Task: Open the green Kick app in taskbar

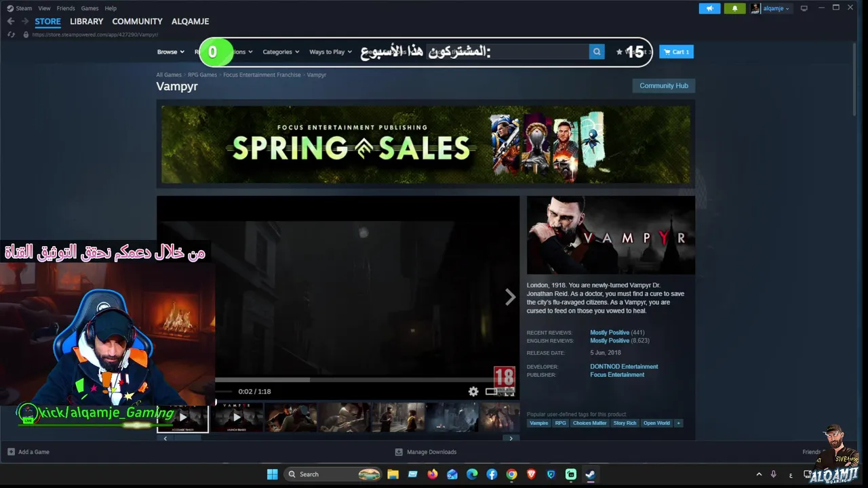Action: 571,474
